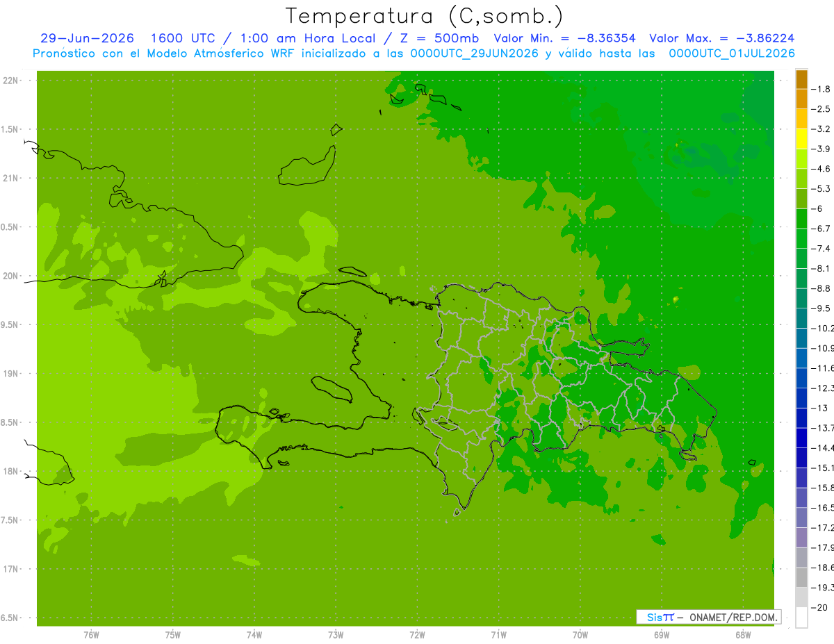
Task: Click the purple color bar swatch between '-17.2' and '-17.9'
Action: click(x=801, y=538)
